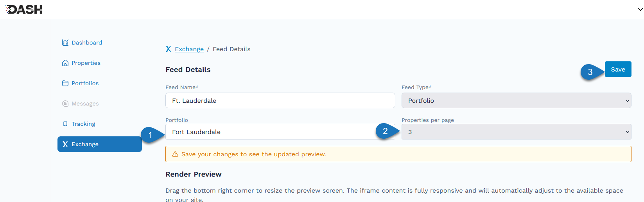644x202 pixels.
Task: Click the warning triangle icon in alert
Action: point(175,154)
